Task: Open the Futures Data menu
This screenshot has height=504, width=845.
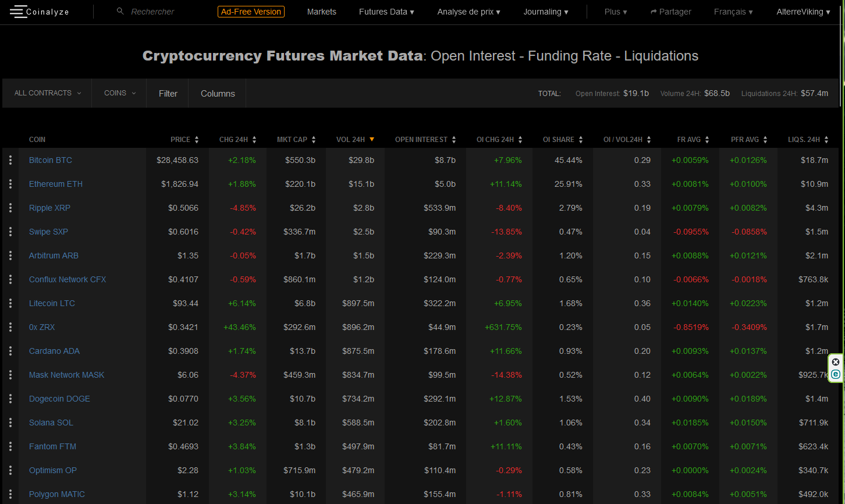Action: pyautogui.click(x=386, y=12)
